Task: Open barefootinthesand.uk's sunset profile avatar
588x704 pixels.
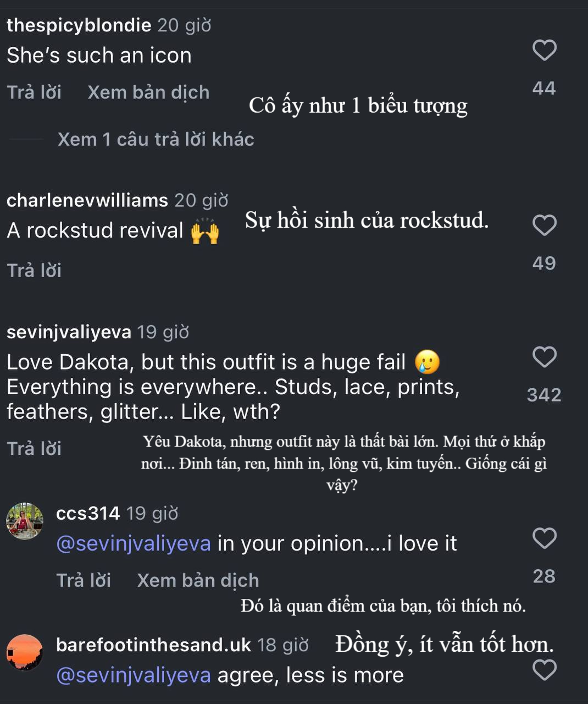Action: (25, 652)
